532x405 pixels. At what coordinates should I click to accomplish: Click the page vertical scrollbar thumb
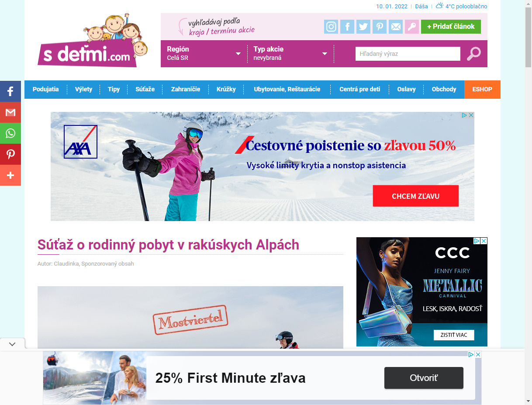pos(528,37)
